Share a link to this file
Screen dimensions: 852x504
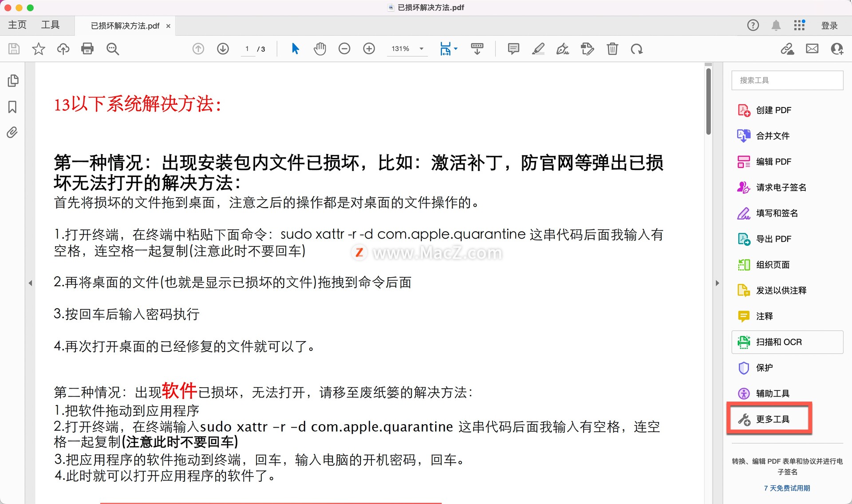click(788, 49)
